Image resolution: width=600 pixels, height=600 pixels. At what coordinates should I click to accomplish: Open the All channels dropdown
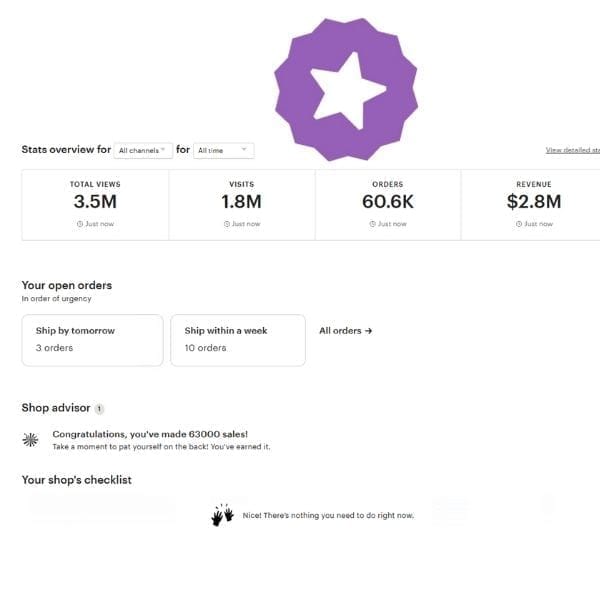pyautogui.click(x=143, y=150)
